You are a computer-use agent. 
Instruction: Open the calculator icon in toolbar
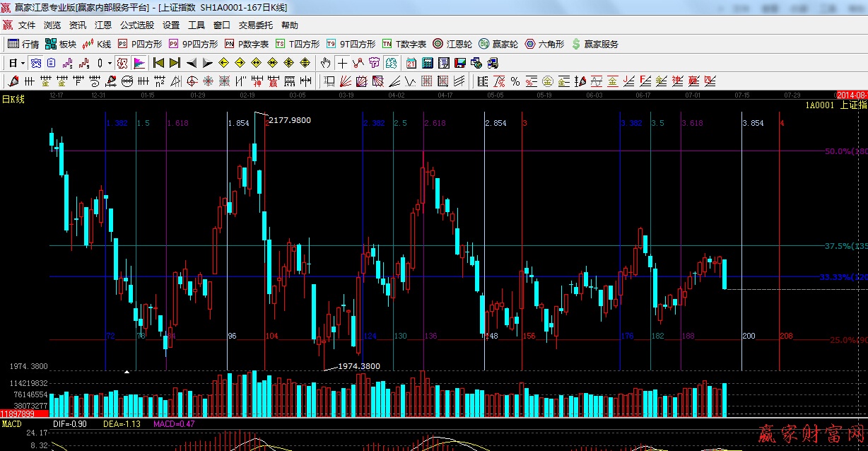(x=427, y=63)
